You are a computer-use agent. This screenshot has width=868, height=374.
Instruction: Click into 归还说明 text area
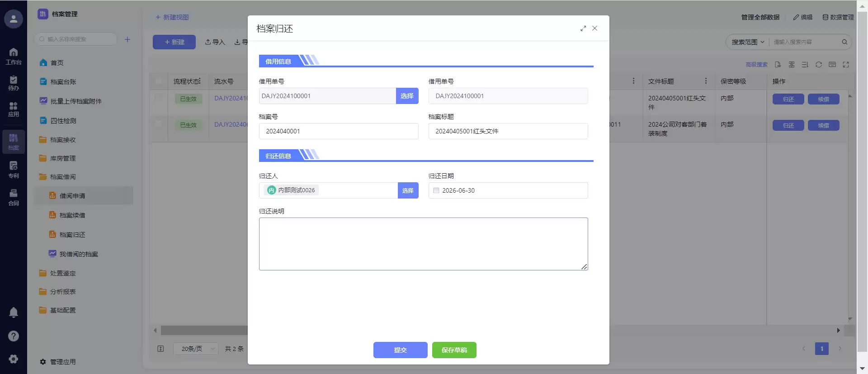point(424,244)
